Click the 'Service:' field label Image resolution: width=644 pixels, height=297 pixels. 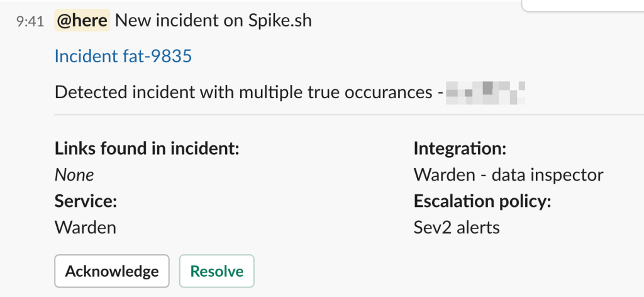pos(87,201)
